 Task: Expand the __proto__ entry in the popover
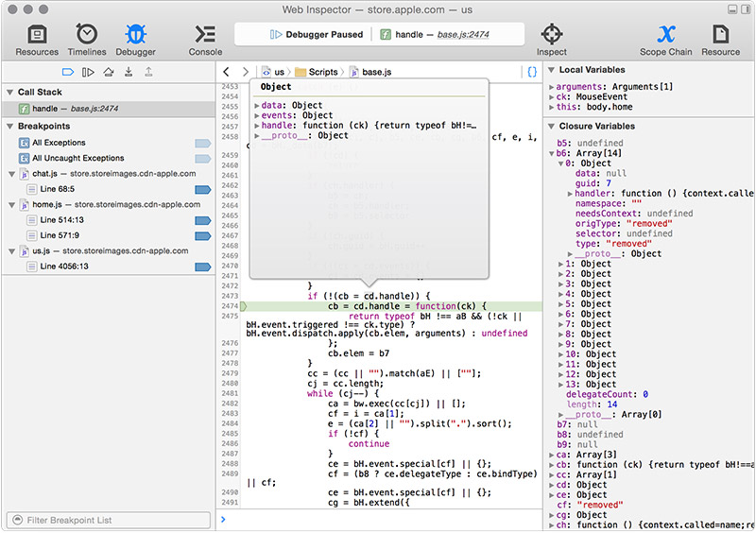(257, 135)
